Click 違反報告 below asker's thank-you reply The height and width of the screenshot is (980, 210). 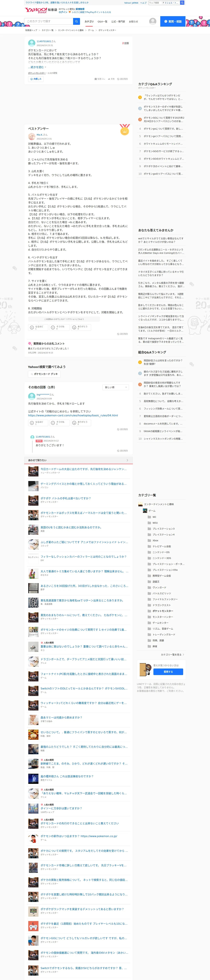pos(122,450)
